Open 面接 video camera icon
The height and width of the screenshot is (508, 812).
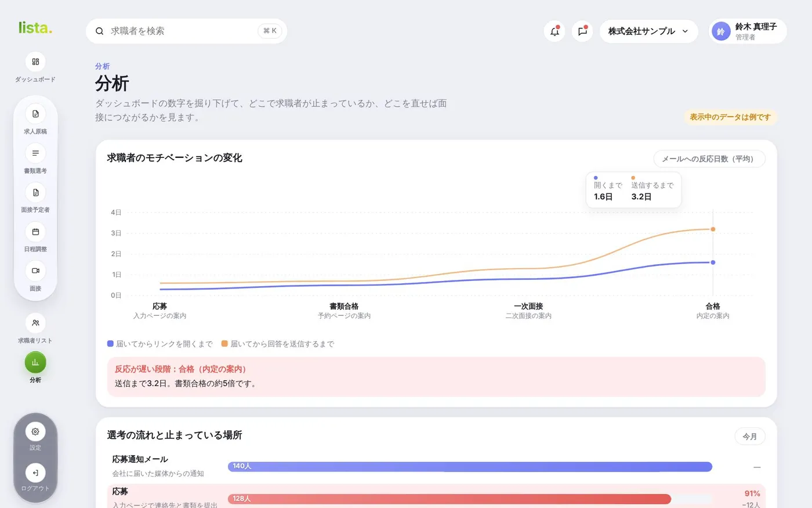click(35, 271)
